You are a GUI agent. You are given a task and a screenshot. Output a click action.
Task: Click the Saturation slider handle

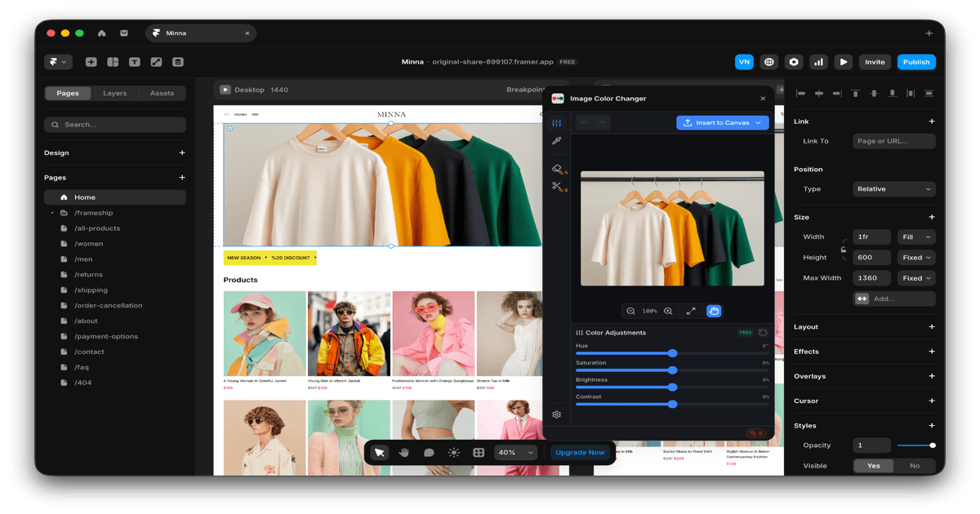click(673, 370)
